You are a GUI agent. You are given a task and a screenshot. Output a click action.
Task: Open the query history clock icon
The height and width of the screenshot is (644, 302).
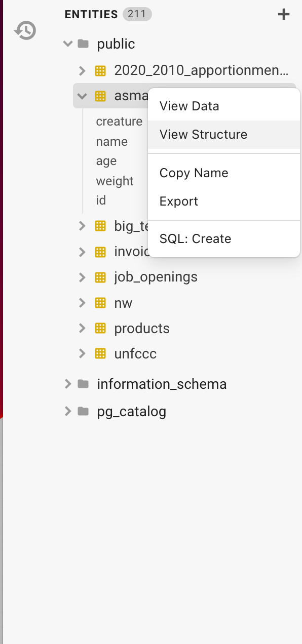(25, 31)
